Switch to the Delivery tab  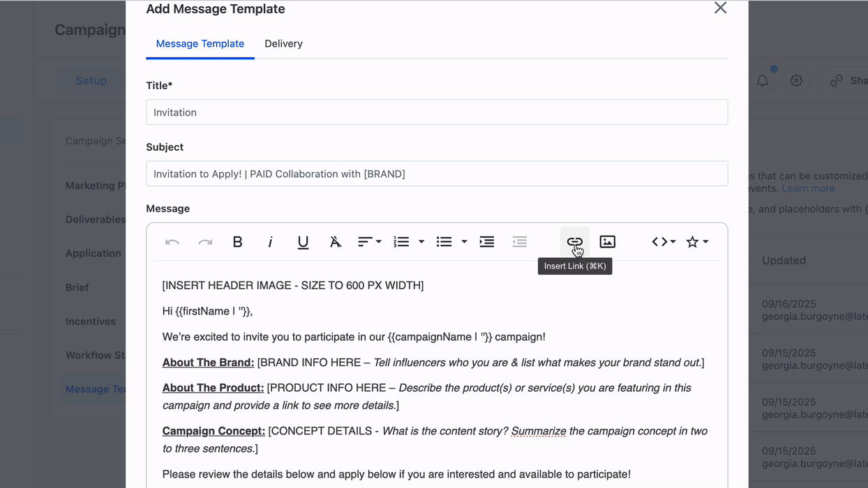[x=283, y=44]
